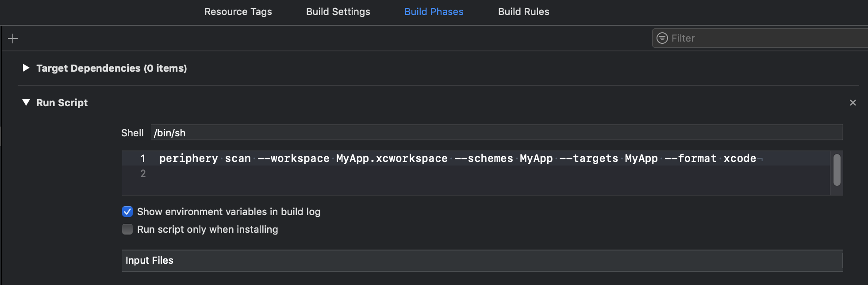The height and width of the screenshot is (285, 868).
Task: Enable Run script only when installing
Action: pyautogui.click(x=127, y=229)
